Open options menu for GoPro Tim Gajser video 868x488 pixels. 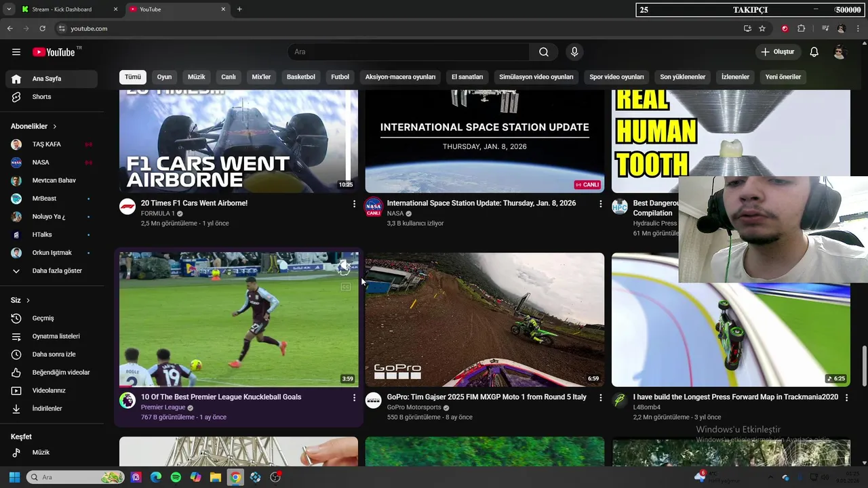click(x=600, y=397)
